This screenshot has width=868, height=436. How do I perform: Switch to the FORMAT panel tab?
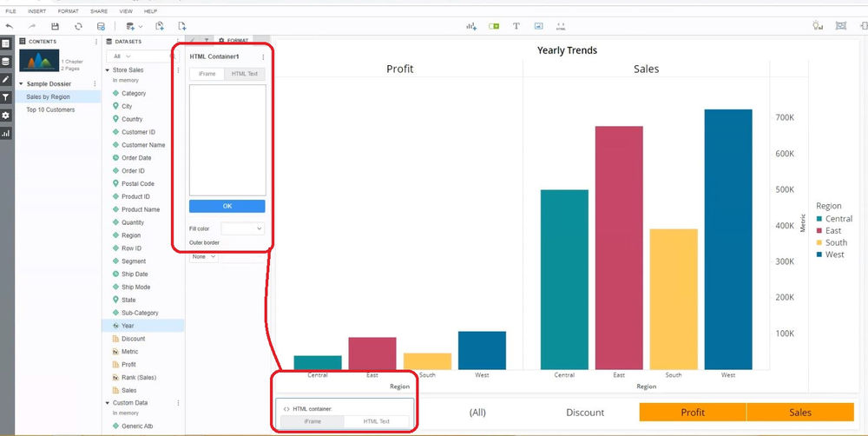click(233, 41)
